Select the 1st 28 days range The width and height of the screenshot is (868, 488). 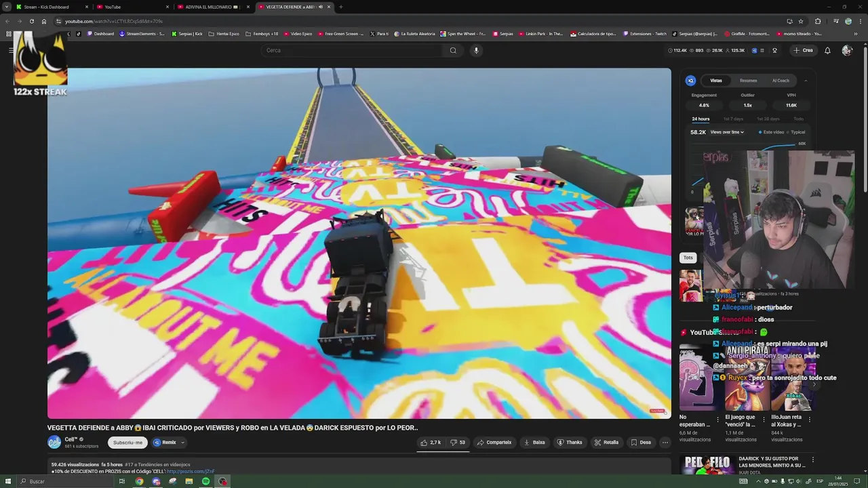[x=768, y=119]
